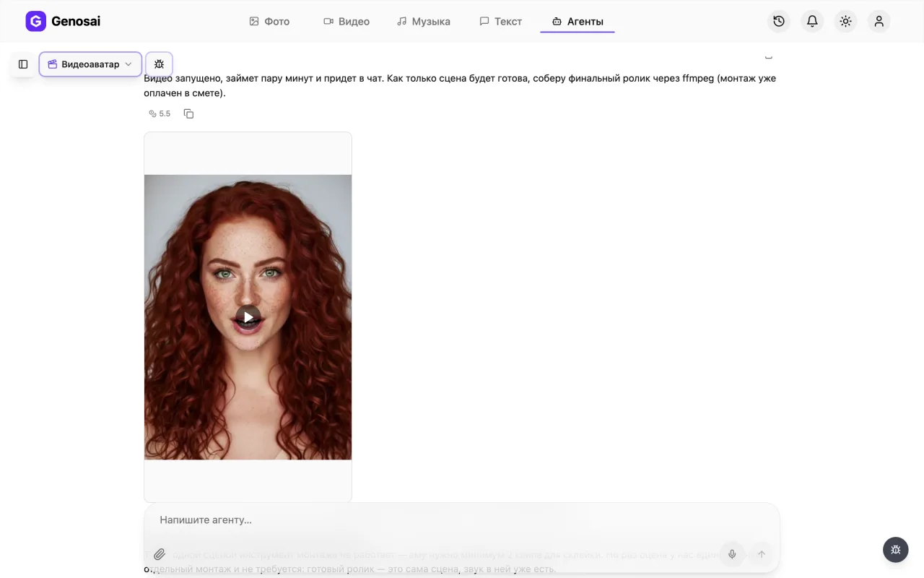The height and width of the screenshot is (578, 924).
Task: Switch to the Видео tab
Action: coord(346,22)
